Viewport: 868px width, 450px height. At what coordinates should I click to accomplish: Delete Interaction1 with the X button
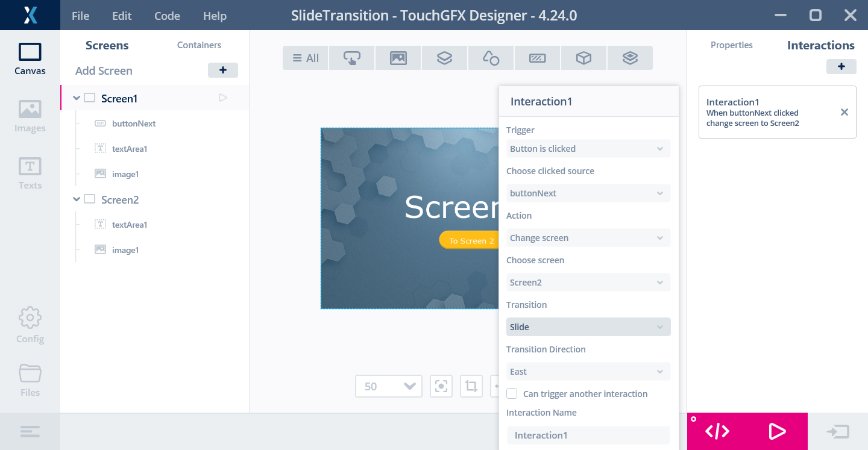coord(844,112)
